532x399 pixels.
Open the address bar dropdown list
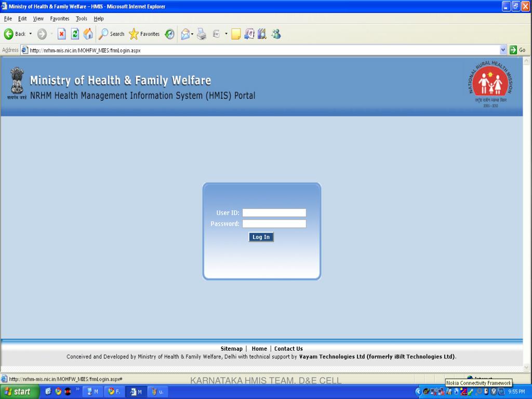(x=502, y=50)
